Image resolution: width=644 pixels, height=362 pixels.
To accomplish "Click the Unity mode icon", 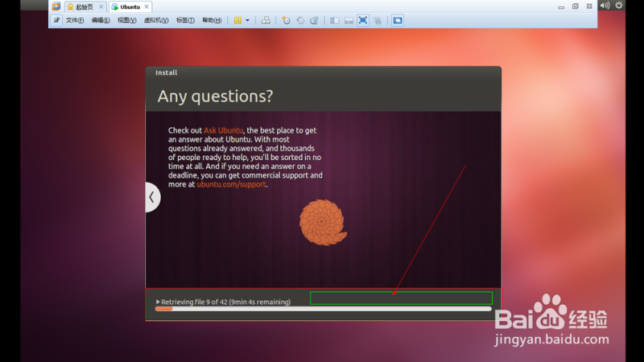I will pos(378,20).
